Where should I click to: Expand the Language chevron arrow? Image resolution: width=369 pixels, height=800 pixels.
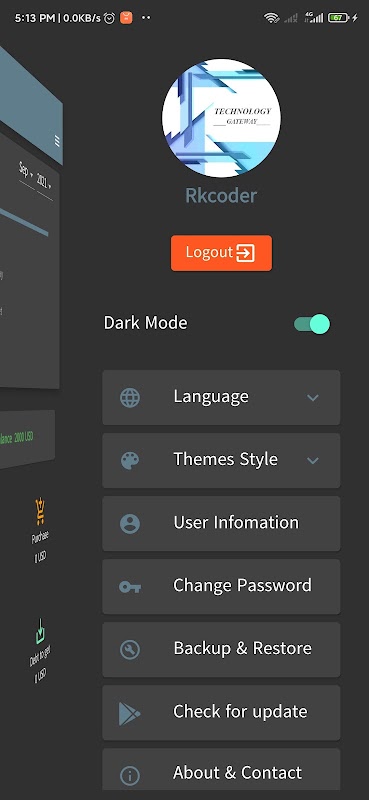(x=313, y=397)
